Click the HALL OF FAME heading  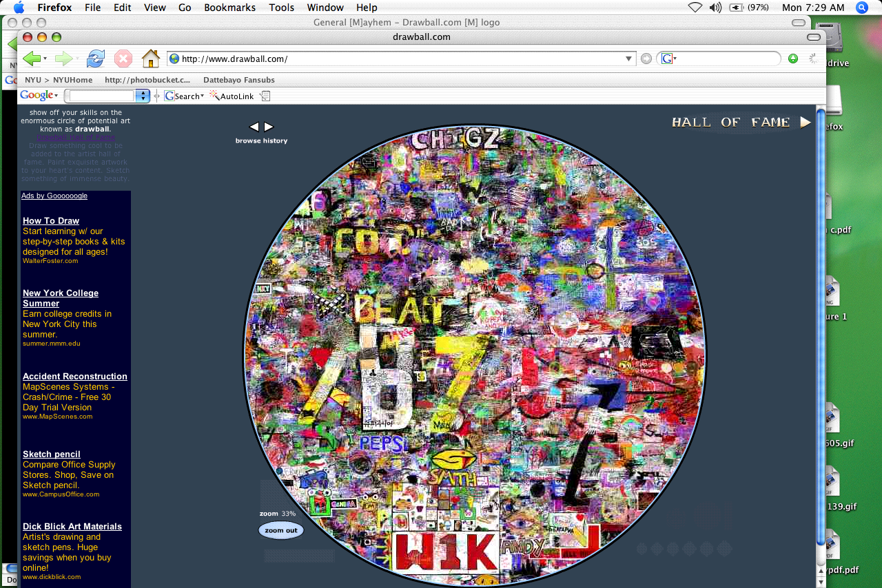[x=731, y=123]
